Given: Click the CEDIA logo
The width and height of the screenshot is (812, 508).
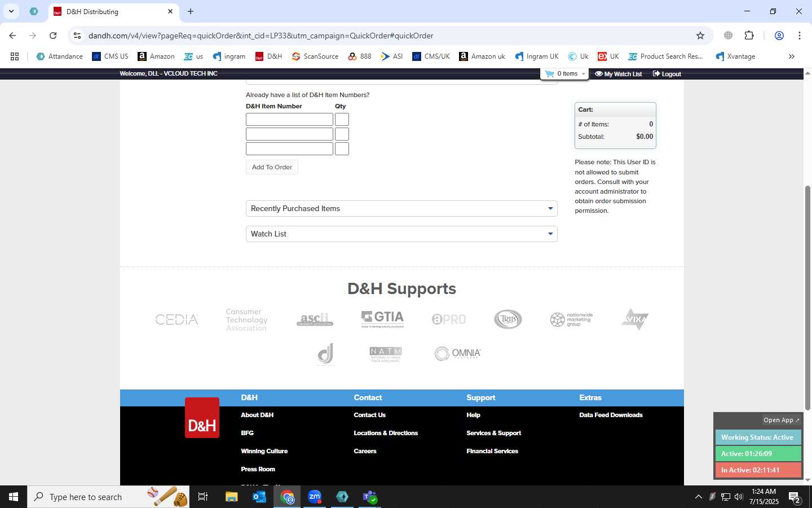Looking at the screenshot, I should (176, 319).
